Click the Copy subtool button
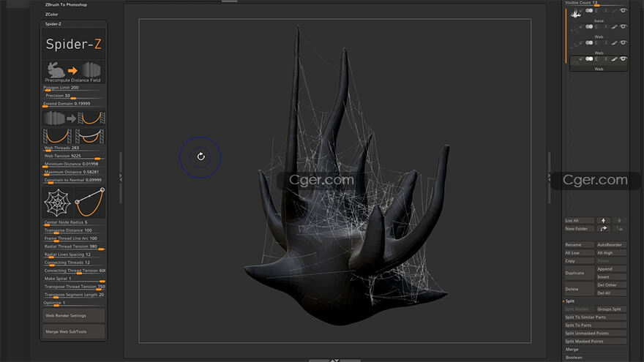This screenshot has width=644, height=362. tap(579, 261)
